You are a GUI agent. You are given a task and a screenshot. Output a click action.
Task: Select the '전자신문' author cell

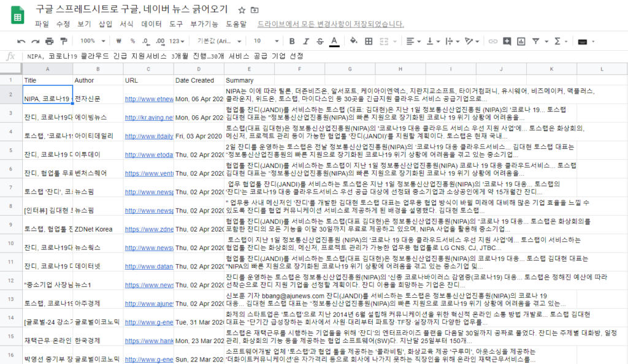point(98,95)
